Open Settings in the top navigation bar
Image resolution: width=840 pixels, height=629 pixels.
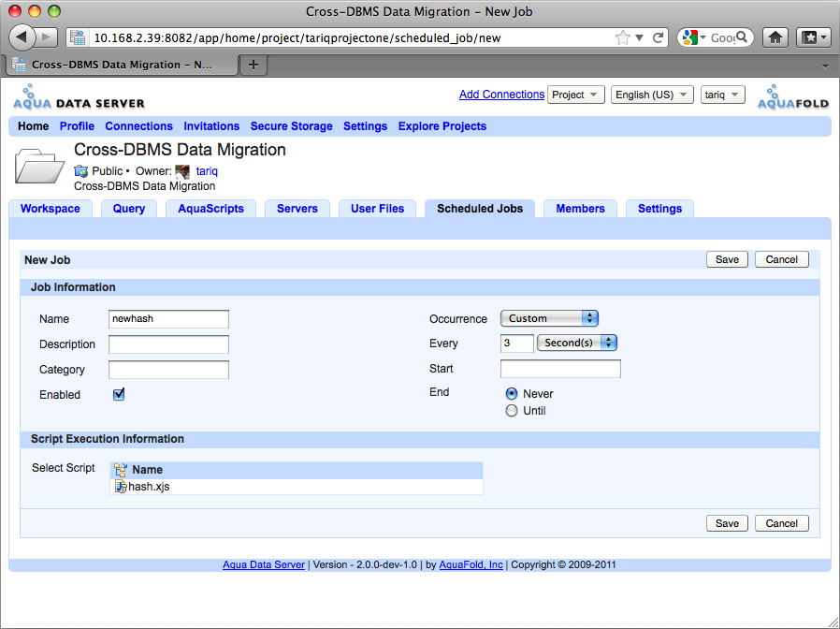tap(366, 126)
